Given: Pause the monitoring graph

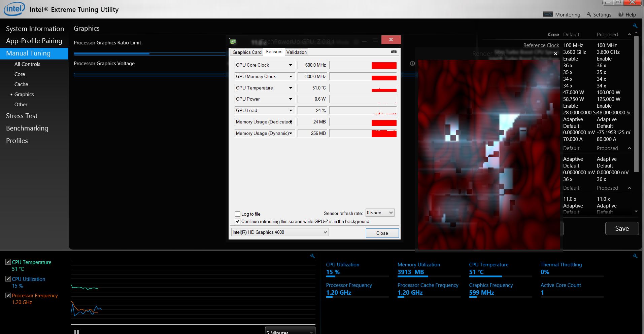Looking at the screenshot, I should (76, 332).
